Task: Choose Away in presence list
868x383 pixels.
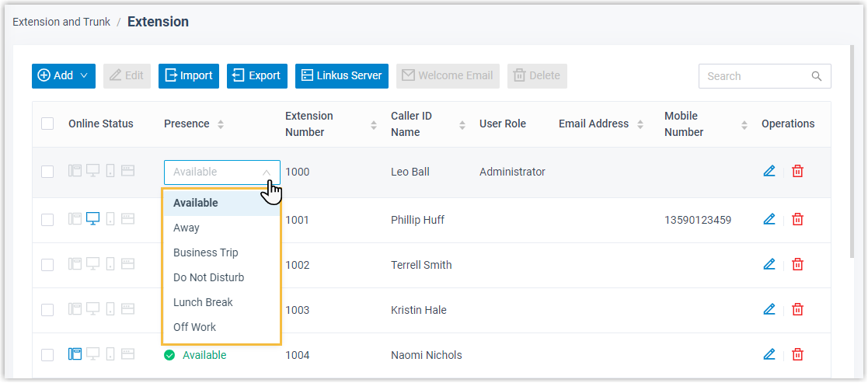Action: [221, 228]
